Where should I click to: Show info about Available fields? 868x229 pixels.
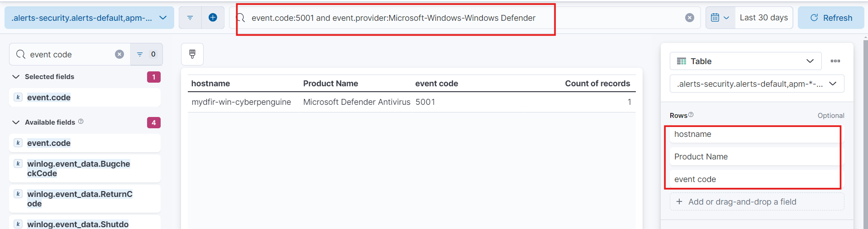pos(81,122)
